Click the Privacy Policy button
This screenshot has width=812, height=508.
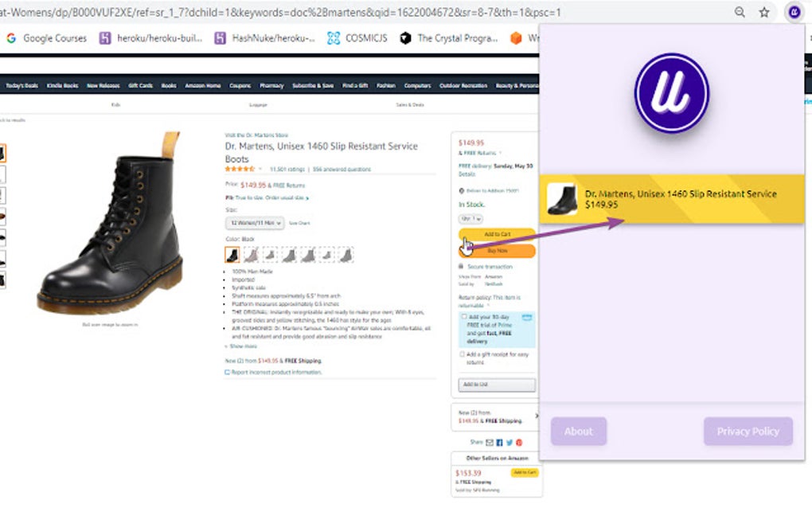(x=748, y=432)
